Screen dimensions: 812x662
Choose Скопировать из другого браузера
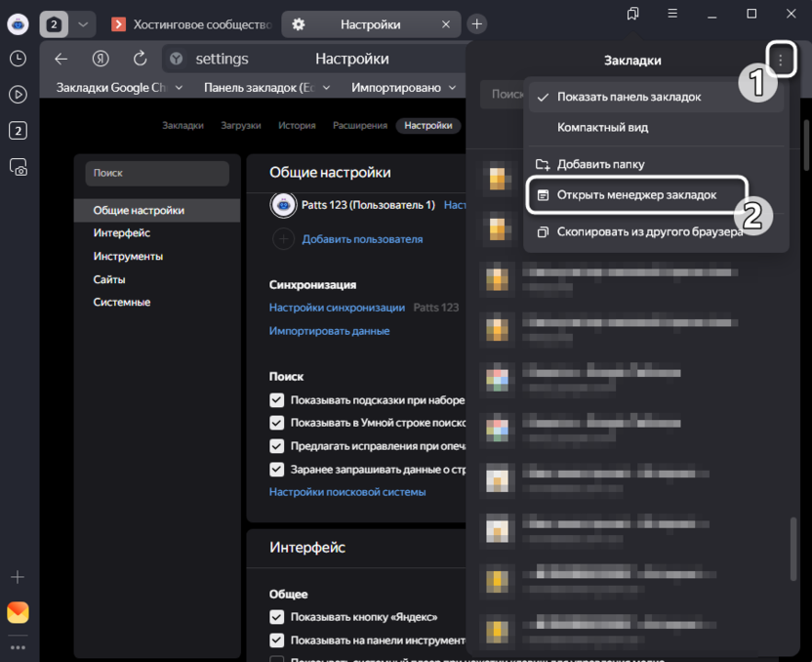point(656,231)
